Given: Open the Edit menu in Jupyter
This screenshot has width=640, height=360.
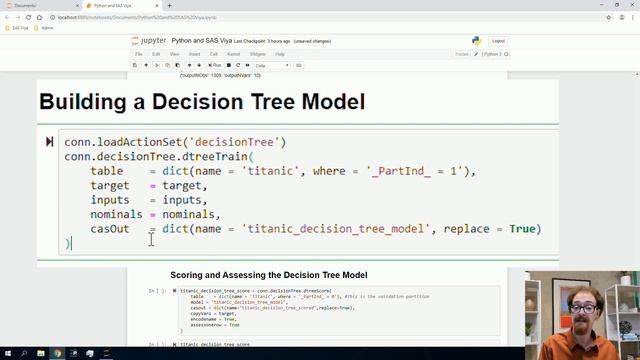Looking at the screenshot, I should (156, 54).
